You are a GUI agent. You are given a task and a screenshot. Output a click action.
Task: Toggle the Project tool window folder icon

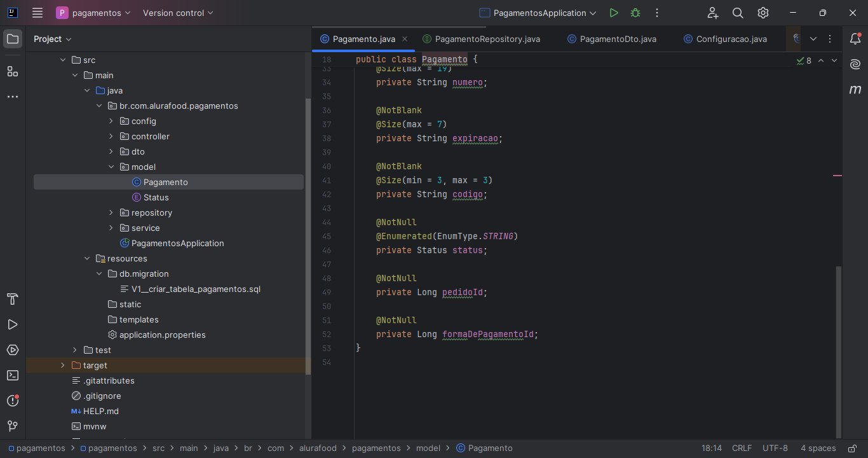click(x=13, y=39)
